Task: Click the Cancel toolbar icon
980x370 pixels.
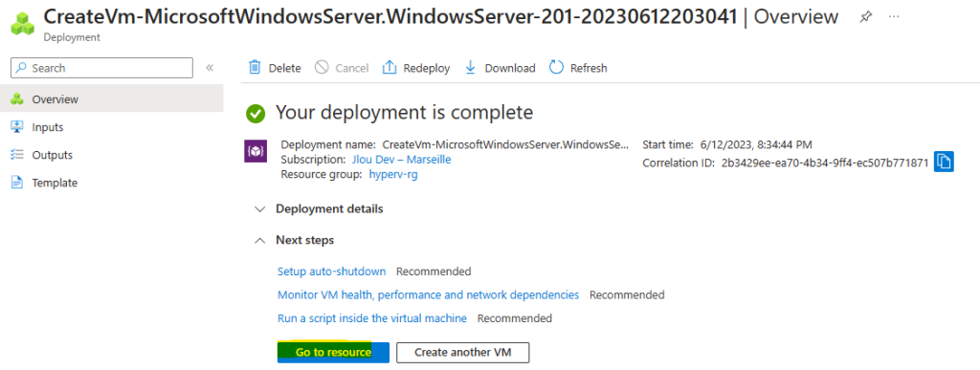Action: (322, 67)
